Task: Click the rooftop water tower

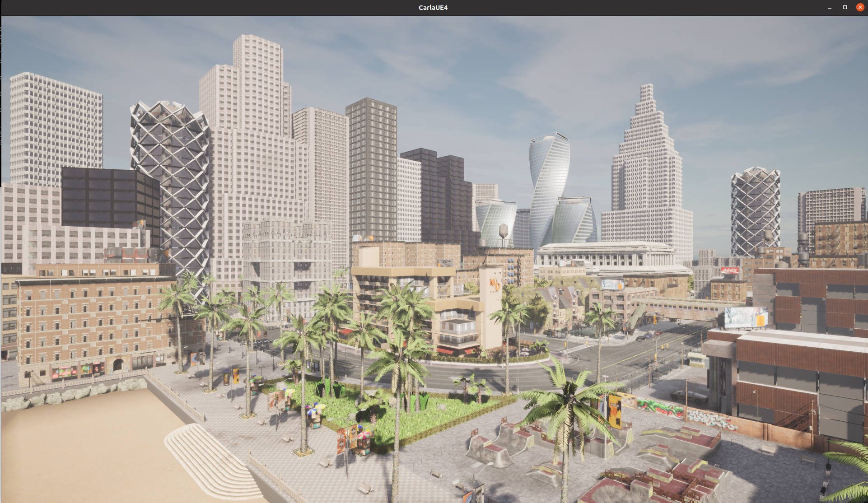Action: coord(503,231)
